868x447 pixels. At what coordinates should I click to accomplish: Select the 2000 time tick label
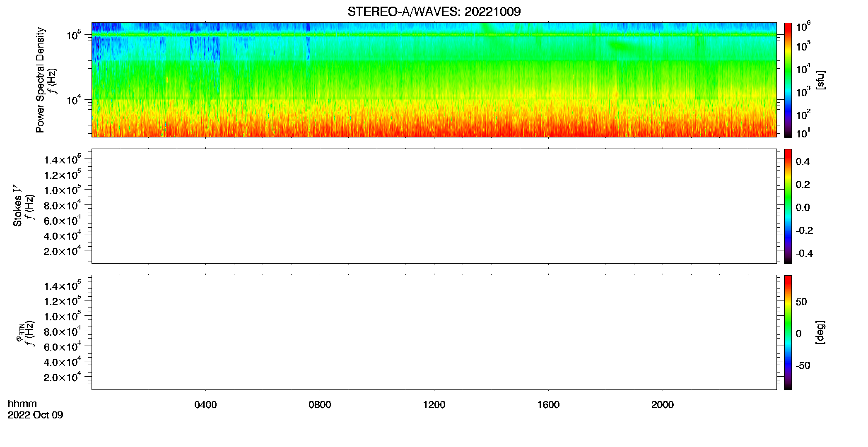[x=663, y=405]
